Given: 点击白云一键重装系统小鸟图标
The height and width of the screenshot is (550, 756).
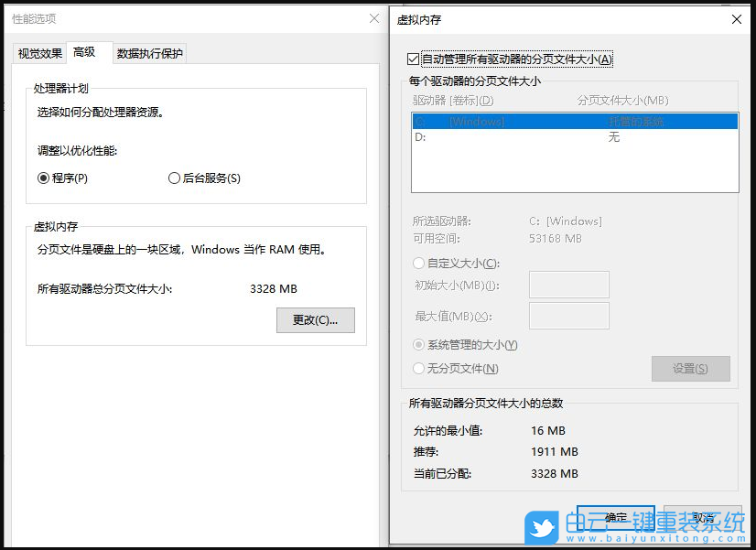Looking at the screenshot, I should click(542, 525).
